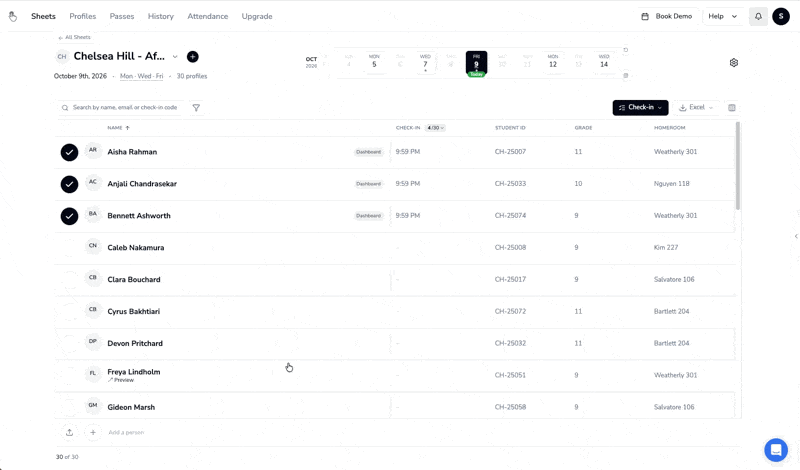Focus the search by name input
Screen dimensions: 800x470
pyautogui.click(x=121, y=108)
